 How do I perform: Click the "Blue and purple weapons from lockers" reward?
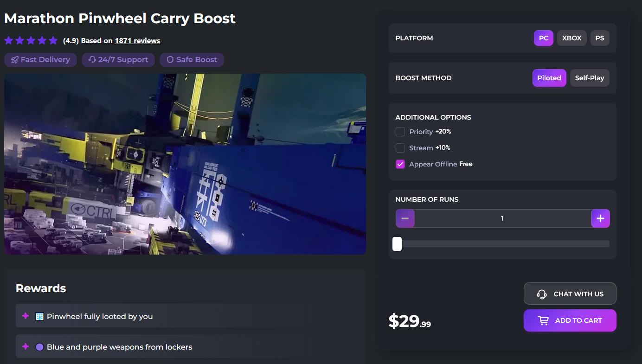tap(185, 346)
